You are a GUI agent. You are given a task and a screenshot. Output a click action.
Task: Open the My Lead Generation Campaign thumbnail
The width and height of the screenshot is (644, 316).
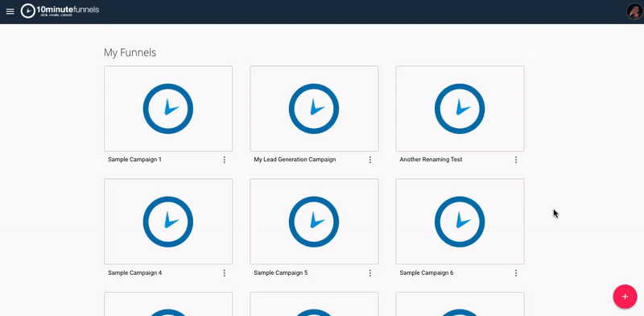(314, 109)
